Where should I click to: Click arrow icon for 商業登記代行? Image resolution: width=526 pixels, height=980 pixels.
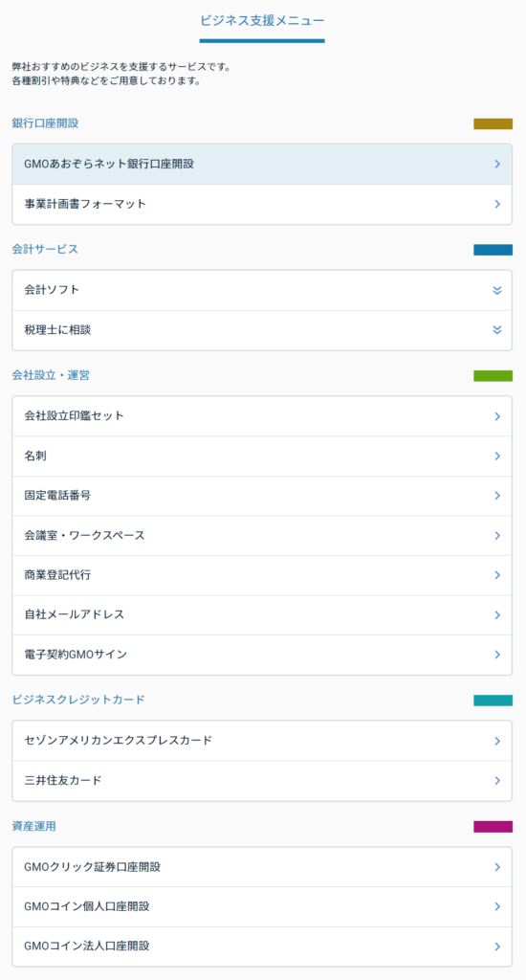(x=497, y=575)
